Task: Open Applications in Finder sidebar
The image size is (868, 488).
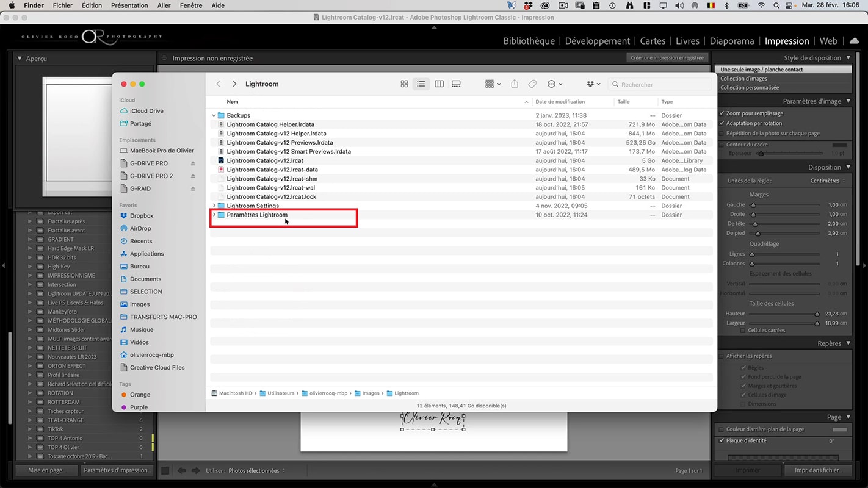Action: coord(146,254)
